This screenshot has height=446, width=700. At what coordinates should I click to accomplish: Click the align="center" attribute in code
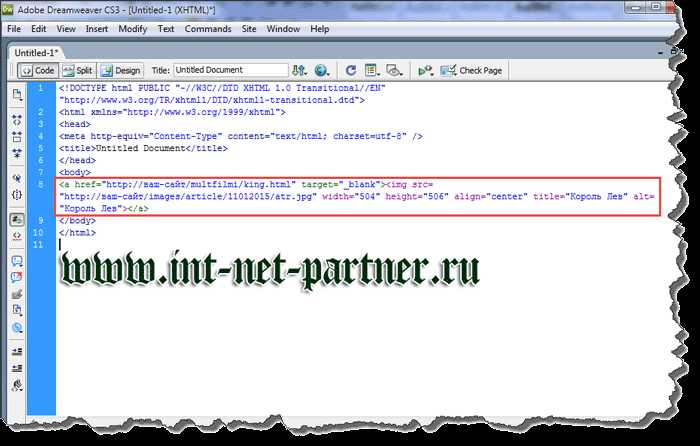coord(491,196)
